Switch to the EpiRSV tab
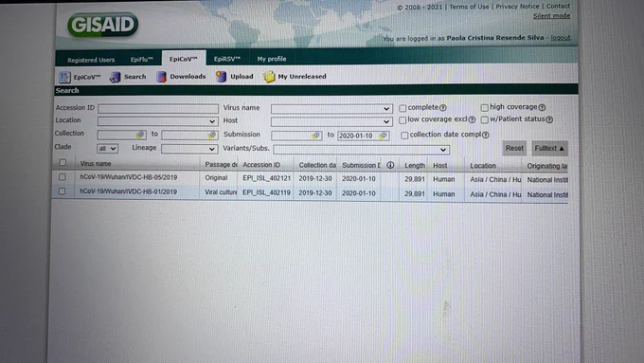 tap(226, 59)
